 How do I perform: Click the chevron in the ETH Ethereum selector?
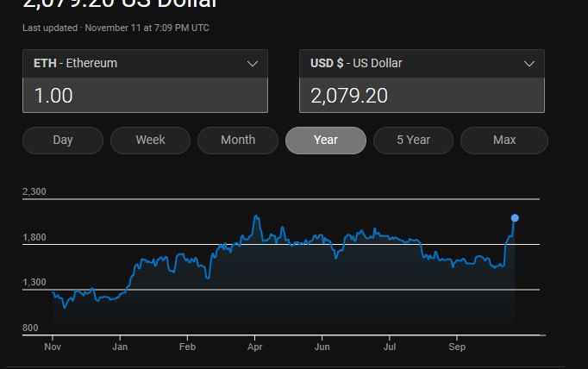point(253,64)
